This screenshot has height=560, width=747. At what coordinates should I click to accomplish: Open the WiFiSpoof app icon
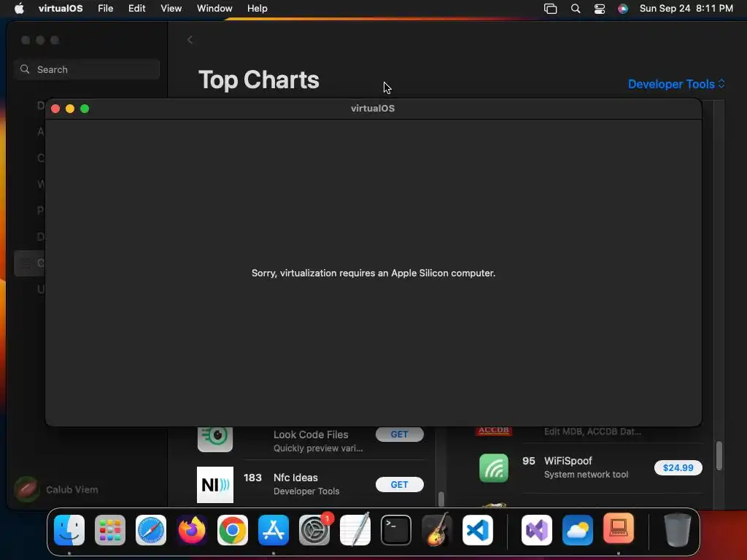[494, 468]
